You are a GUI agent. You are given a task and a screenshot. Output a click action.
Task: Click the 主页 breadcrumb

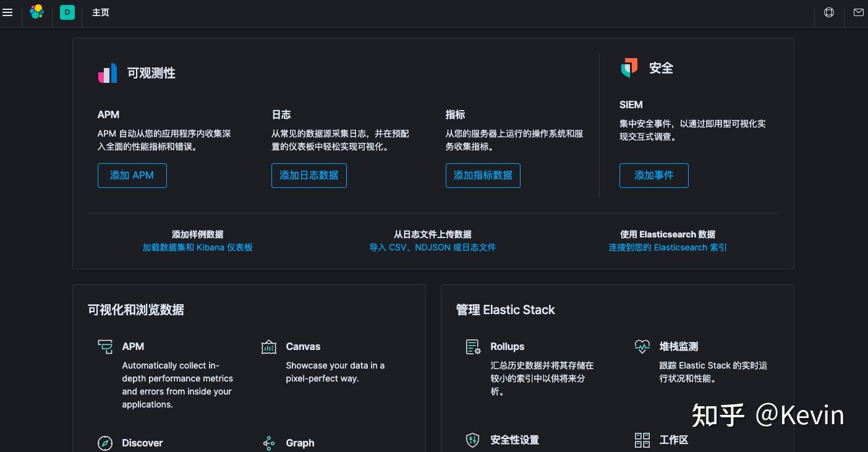[101, 12]
